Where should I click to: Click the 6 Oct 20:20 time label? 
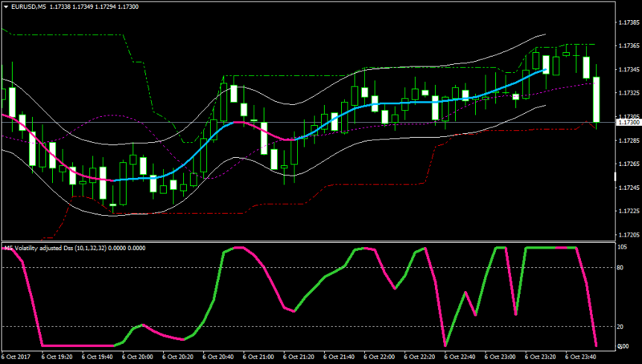pyautogui.click(x=177, y=357)
